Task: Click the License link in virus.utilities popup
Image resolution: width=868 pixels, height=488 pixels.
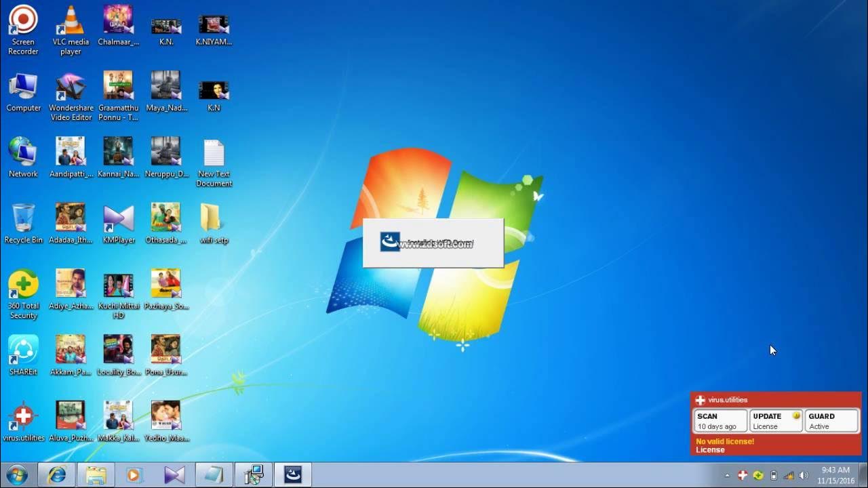Action: (x=710, y=450)
